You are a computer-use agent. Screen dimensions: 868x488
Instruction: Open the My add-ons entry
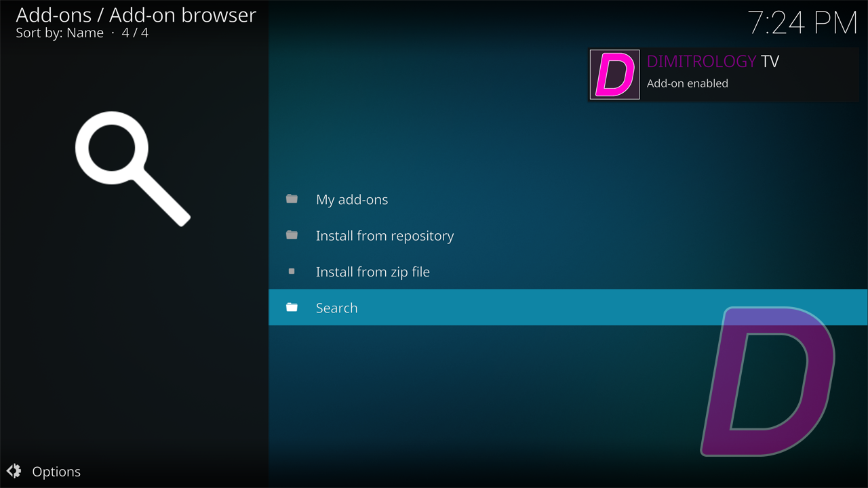[x=568, y=199]
